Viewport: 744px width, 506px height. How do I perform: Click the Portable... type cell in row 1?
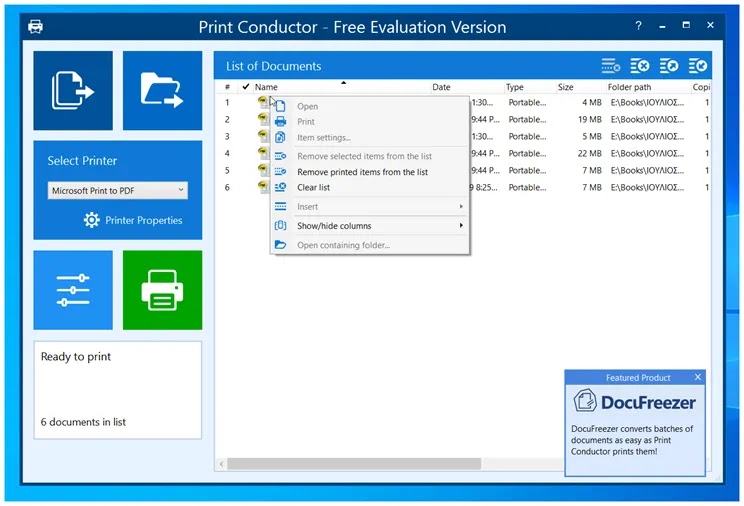527,102
